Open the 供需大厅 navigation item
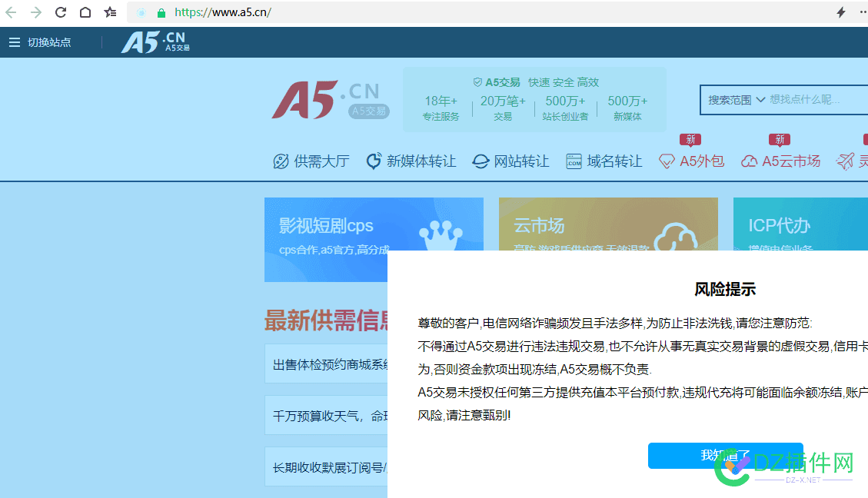The width and height of the screenshot is (868, 498). click(x=311, y=161)
